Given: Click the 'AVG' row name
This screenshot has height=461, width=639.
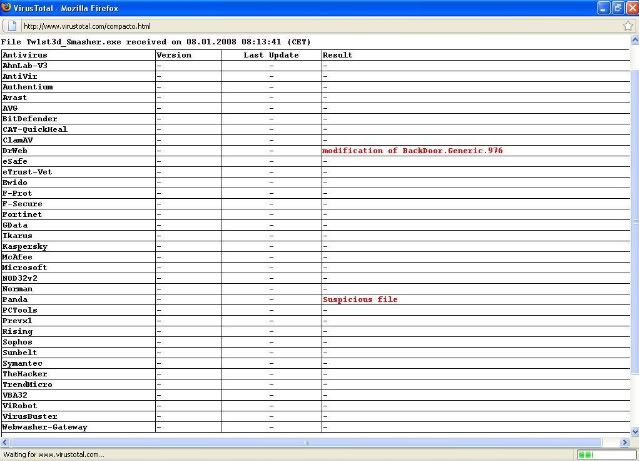Looking at the screenshot, I should [x=10, y=108].
